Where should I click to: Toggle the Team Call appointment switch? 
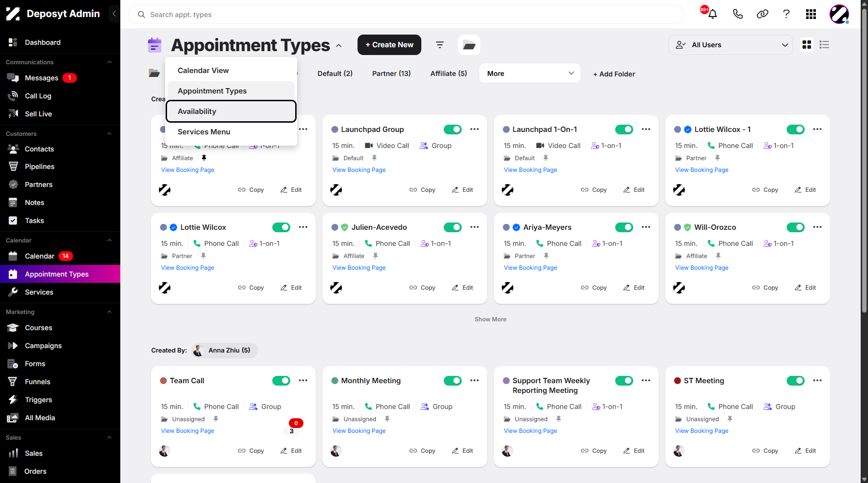tap(281, 381)
